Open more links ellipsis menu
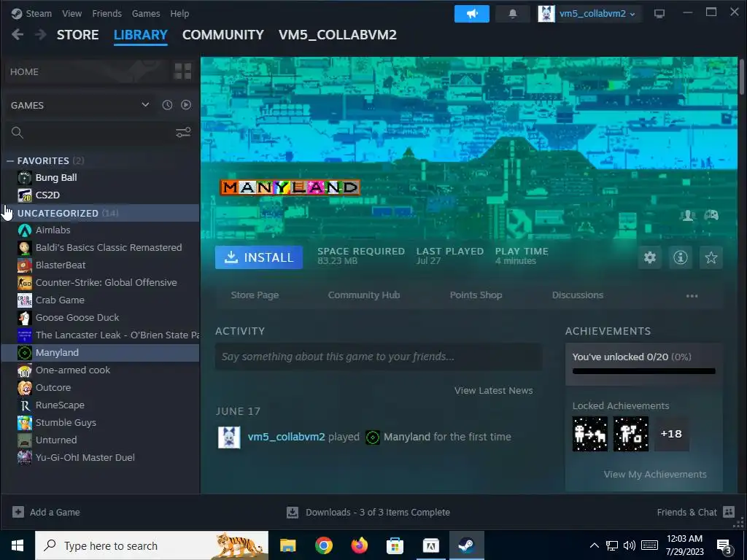This screenshot has width=747, height=560. point(692,296)
